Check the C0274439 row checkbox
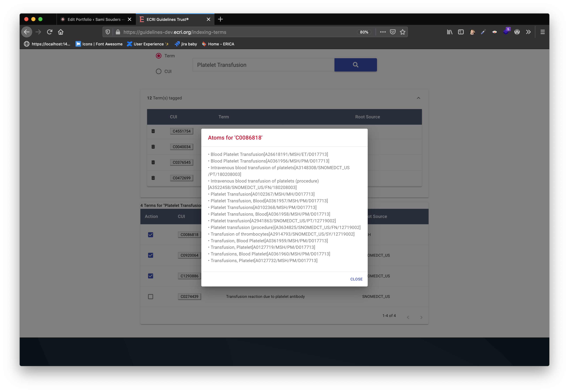The height and width of the screenshot is (392, 569). (x=150, y=296)
